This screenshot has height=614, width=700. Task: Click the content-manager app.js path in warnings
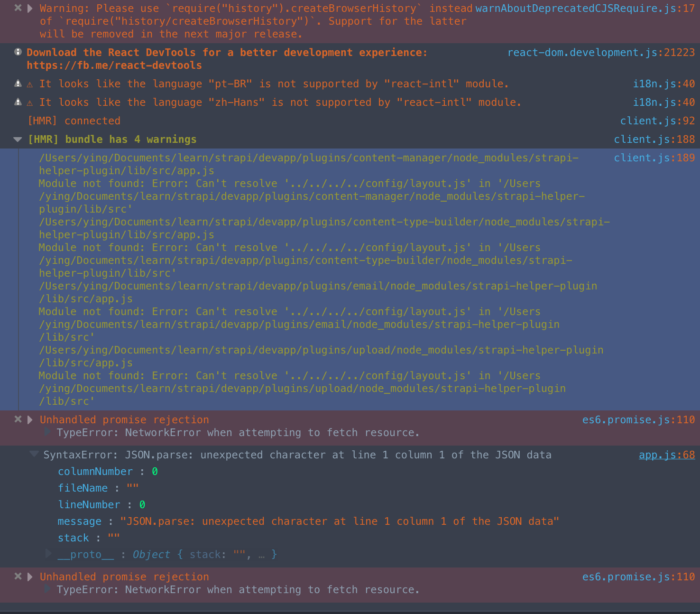pos(309,164)
